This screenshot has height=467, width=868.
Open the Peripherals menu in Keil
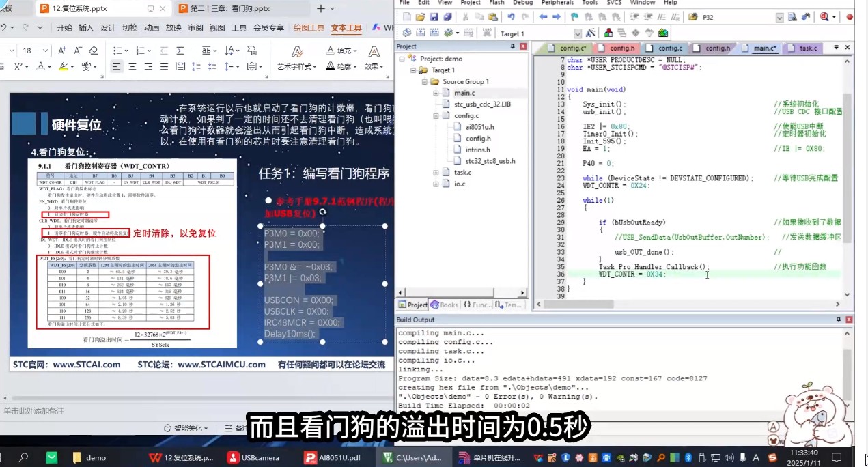557,3
